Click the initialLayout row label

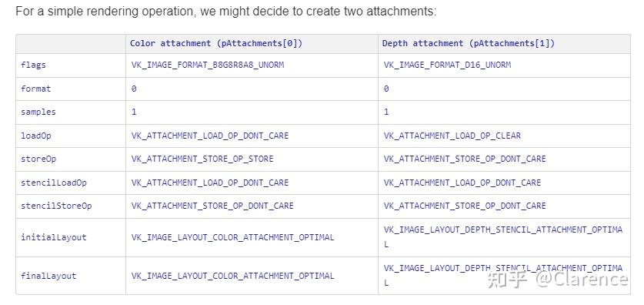(54, 237)
